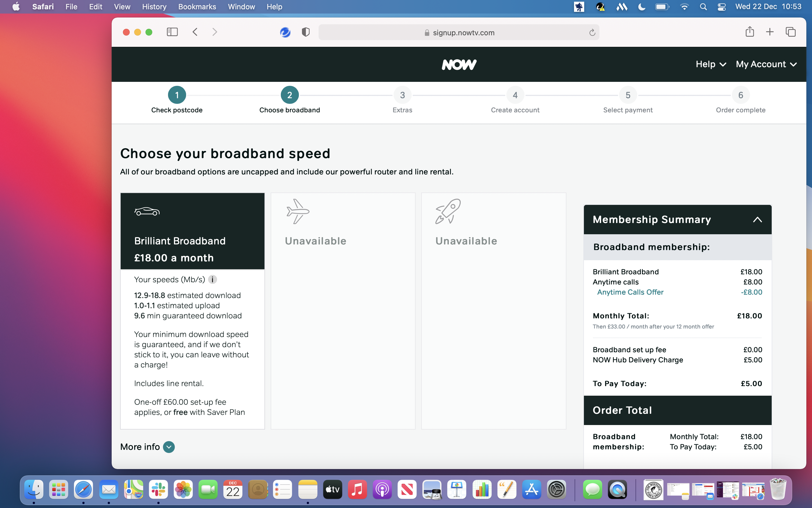The height and width of the screenshot is (508, 812).
Task: Open the speeds info icon next to Mb/s
Action: point(212,279)
